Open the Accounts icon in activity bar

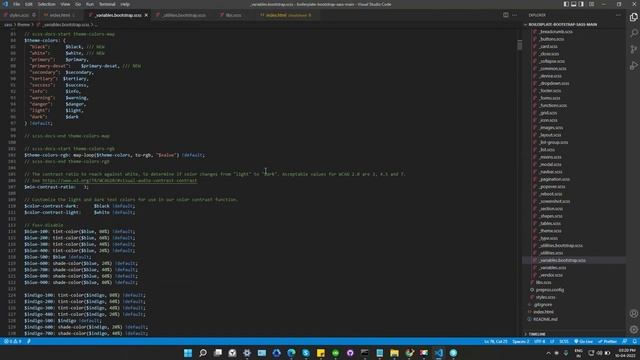click(x=633, y=313)
